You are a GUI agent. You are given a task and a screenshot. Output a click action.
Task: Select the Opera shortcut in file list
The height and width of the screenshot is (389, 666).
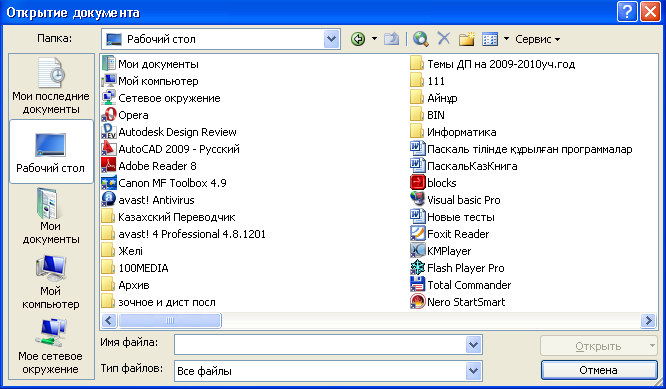(125, 115)
